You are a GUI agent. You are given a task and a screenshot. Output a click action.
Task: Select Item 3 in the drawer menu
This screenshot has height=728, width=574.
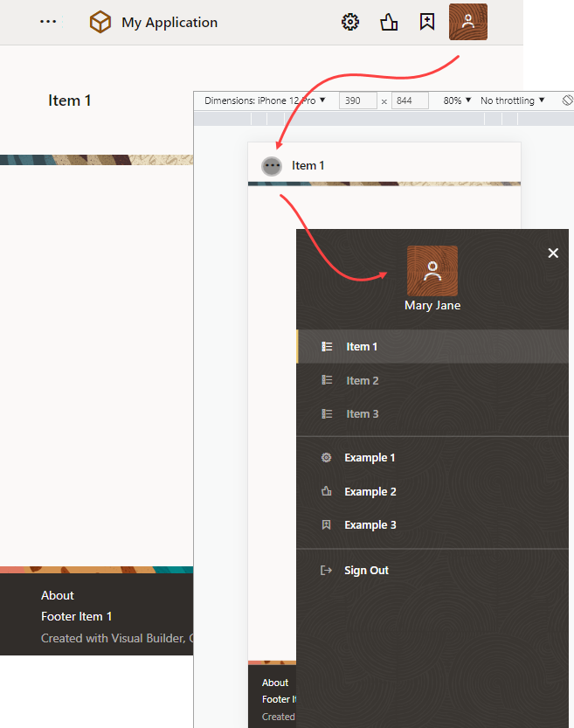click(x=432, y=413)
